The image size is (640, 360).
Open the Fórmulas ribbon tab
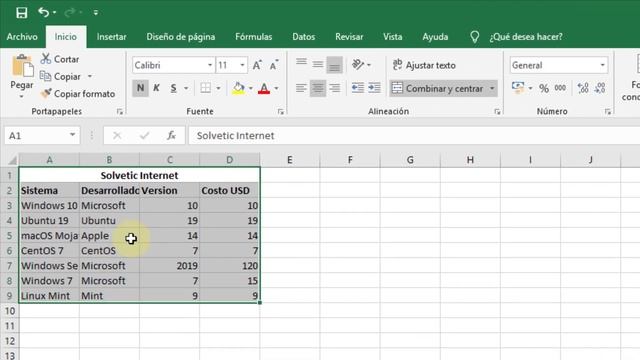(x=253, y=37)
